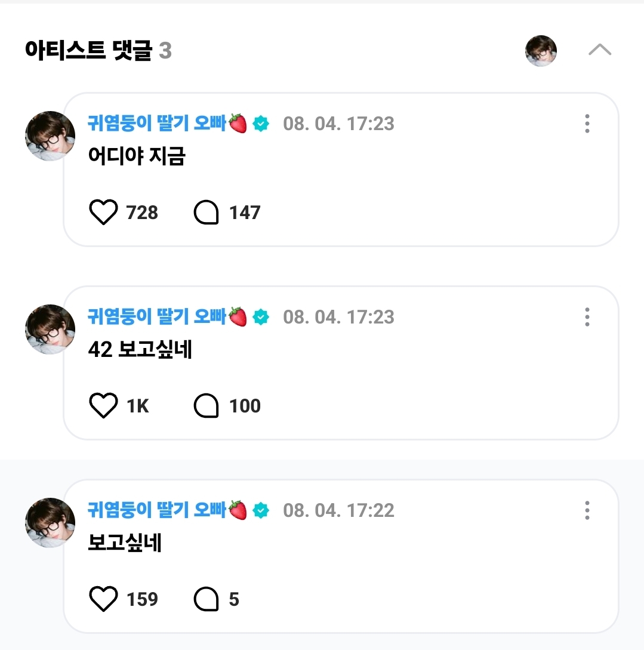Tap the '42 보고싶네' comment text
This screenshot has width=644, height=650.
point(140,350)
